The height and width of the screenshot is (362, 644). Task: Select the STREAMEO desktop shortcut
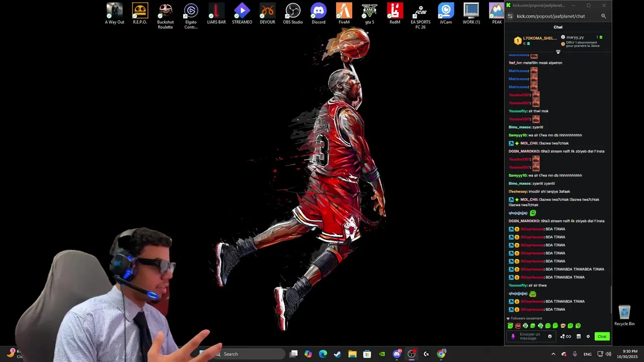coord(242,14)
